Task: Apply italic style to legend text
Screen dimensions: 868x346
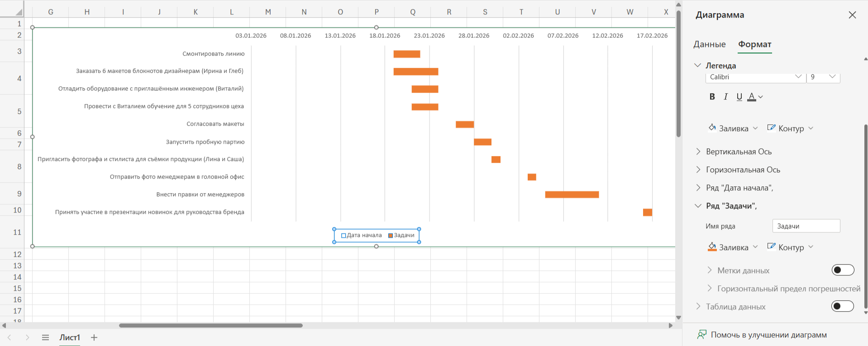Action: coord(725,96)
